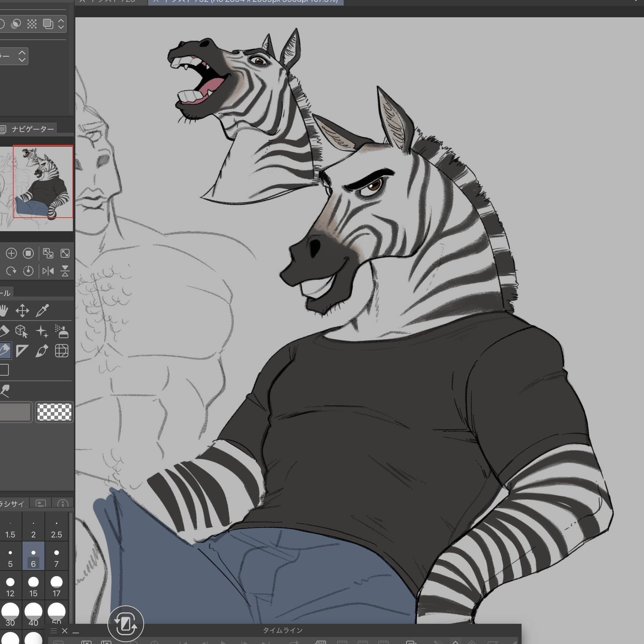
Task: Open the timeline panel hamburger menu
Action: (x=54, y=631)
